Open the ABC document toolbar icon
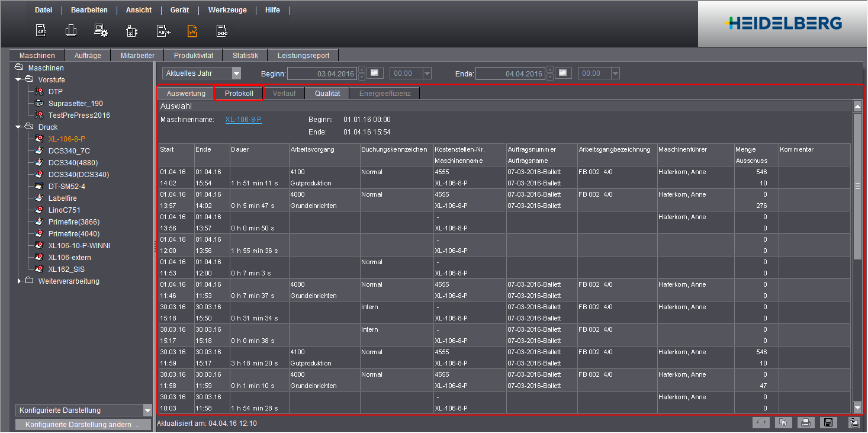This screenshot has width=868, height=433. click(41, 31)
